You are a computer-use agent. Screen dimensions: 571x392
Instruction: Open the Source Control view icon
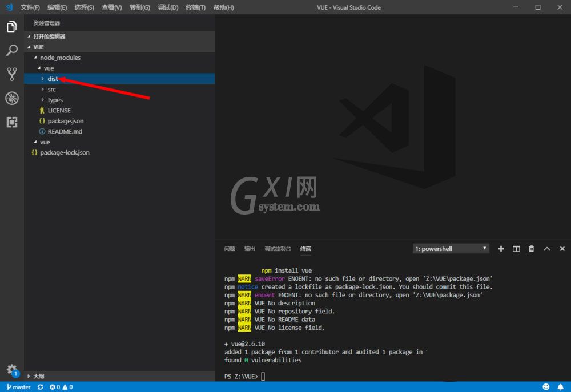[x=11, y=74]
